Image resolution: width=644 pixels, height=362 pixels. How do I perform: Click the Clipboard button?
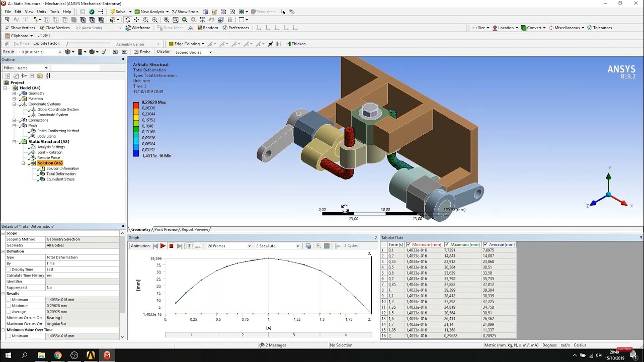click(19, 36)
